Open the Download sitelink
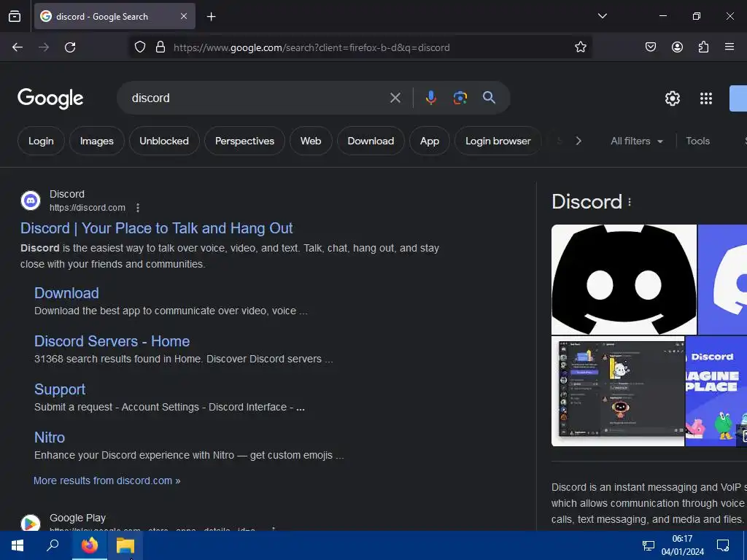Image resolution: width=747 pixels, height=560 pixels. point(66,293)
